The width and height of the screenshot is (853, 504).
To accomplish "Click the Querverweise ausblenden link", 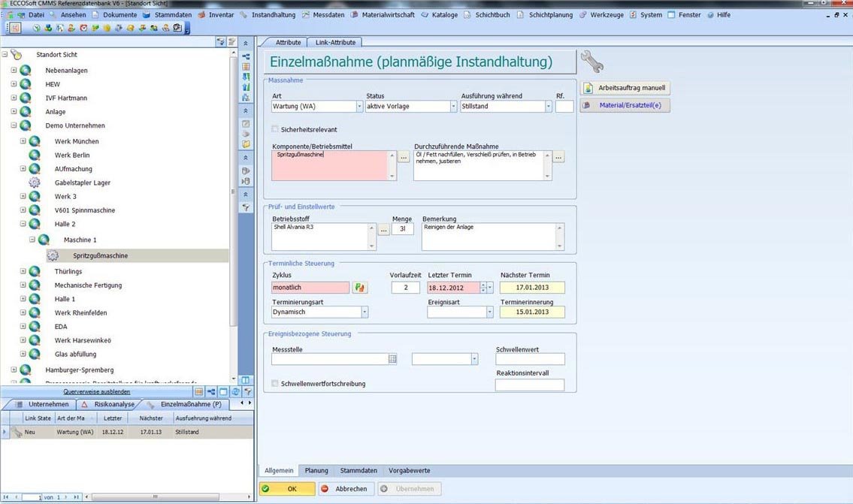I will click(97, 391).
